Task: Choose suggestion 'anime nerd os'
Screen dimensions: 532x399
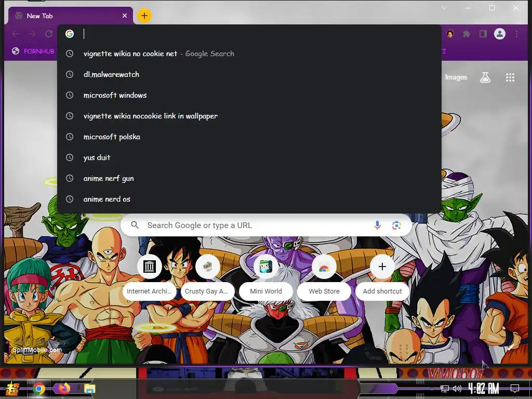Action: (249, 199)
